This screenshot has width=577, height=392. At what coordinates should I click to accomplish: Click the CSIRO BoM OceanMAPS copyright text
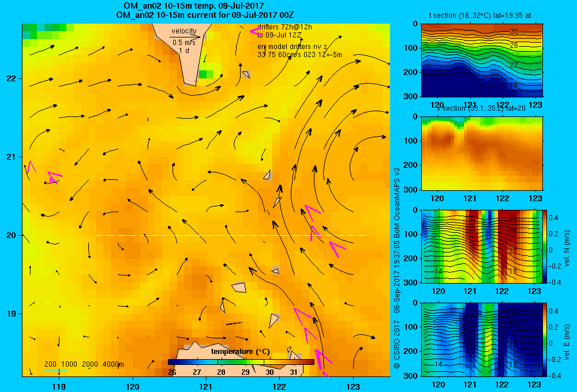coord(397,268)
